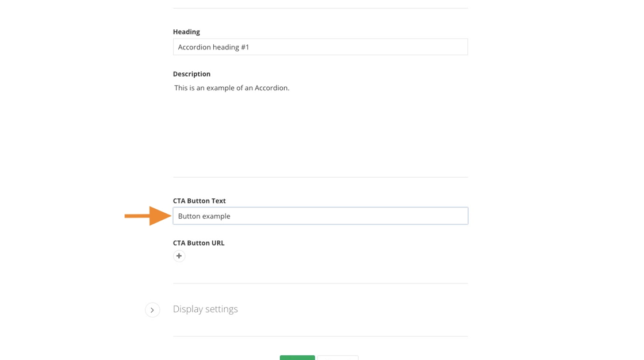Click the blank right end of the Heading field
Viewport: 644px width, 360px height.
(x=437, y=47)
